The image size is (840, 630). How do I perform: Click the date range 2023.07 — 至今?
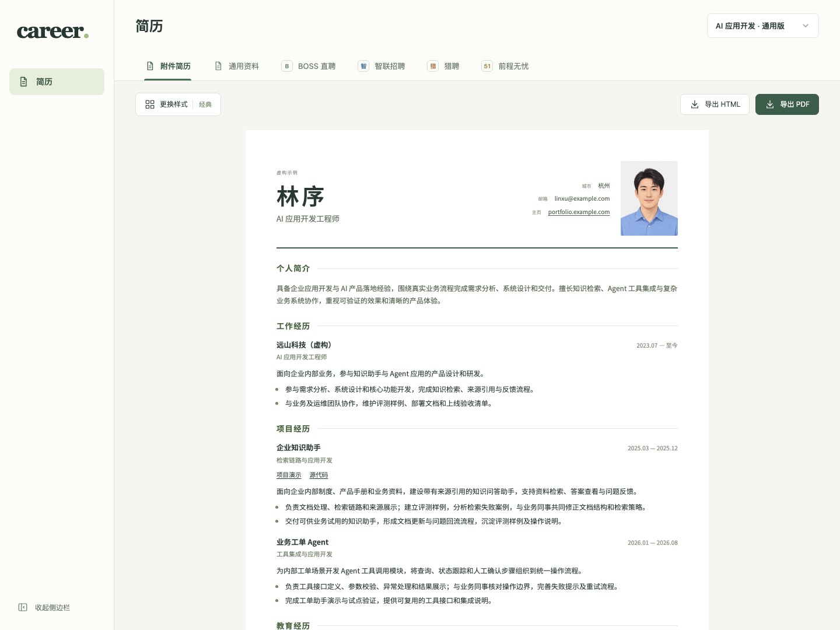[x=657, y=345]
